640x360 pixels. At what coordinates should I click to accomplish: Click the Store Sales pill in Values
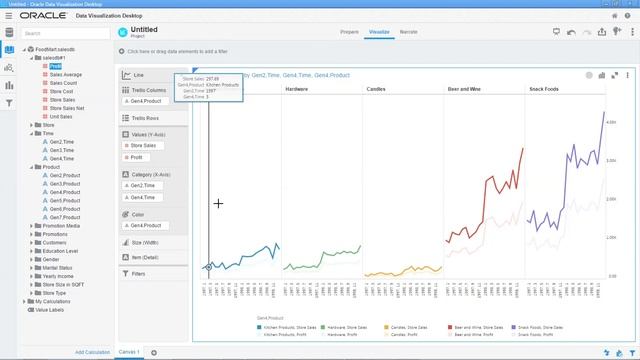click(143, 145)
